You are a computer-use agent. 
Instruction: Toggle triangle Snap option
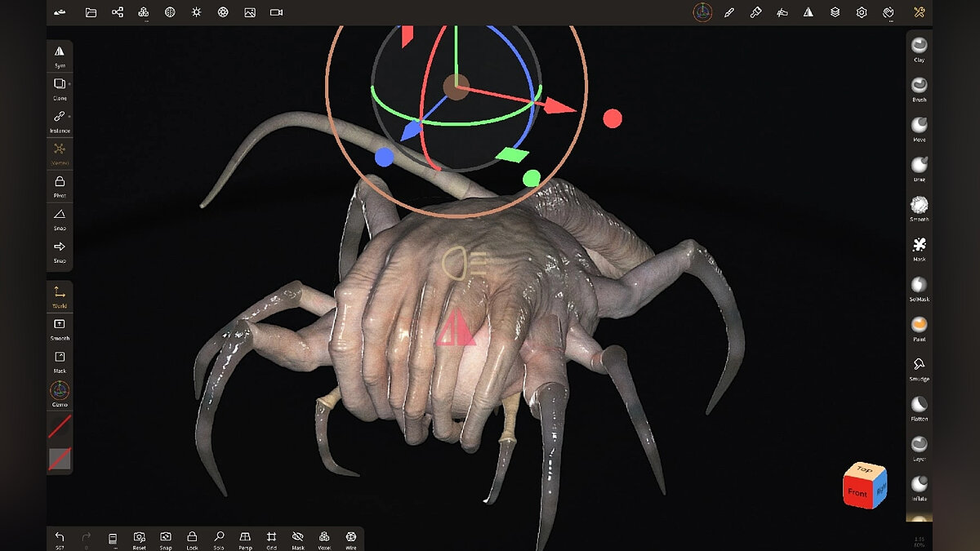click(60, 219)
